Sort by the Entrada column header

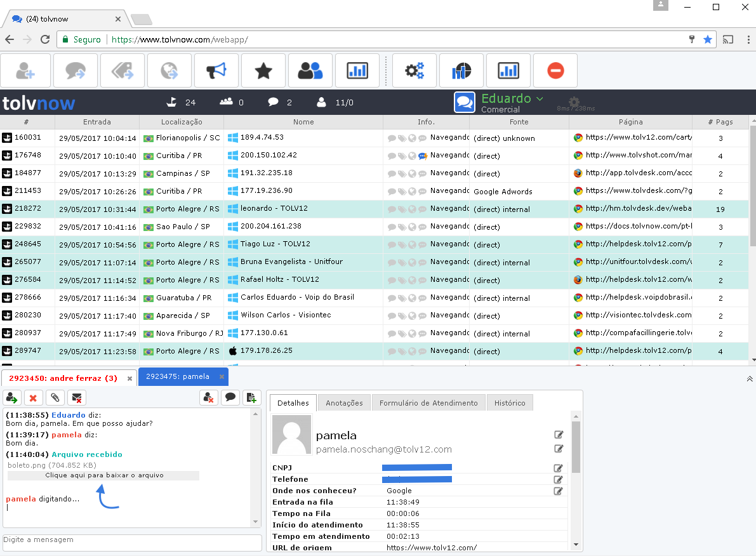click(97, 122)
